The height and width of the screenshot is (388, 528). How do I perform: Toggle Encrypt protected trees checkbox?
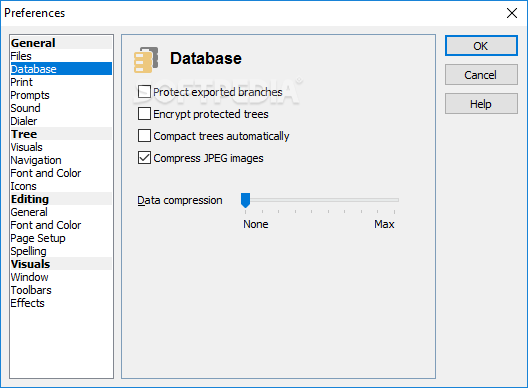click(x=144, y=114)
